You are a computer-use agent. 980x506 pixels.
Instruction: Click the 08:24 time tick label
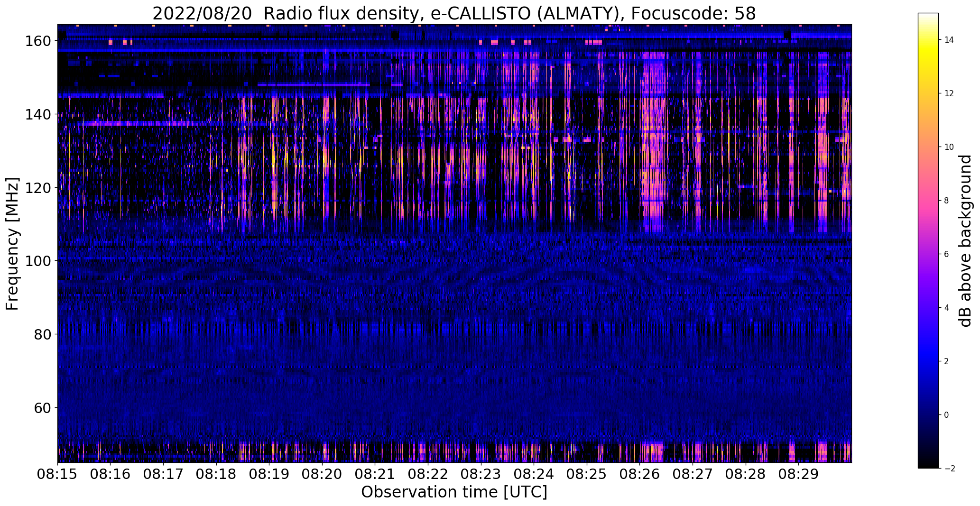(x=534, y=474)
